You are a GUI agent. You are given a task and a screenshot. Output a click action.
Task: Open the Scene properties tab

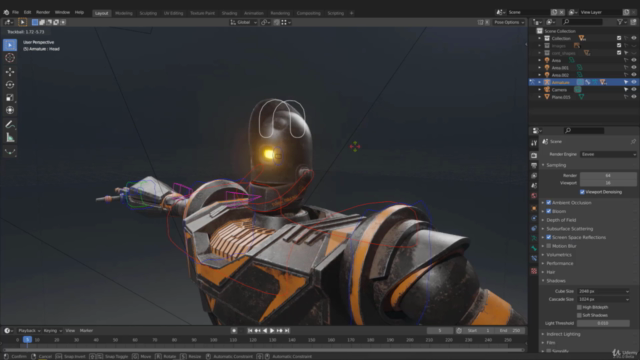click(534, 186)
